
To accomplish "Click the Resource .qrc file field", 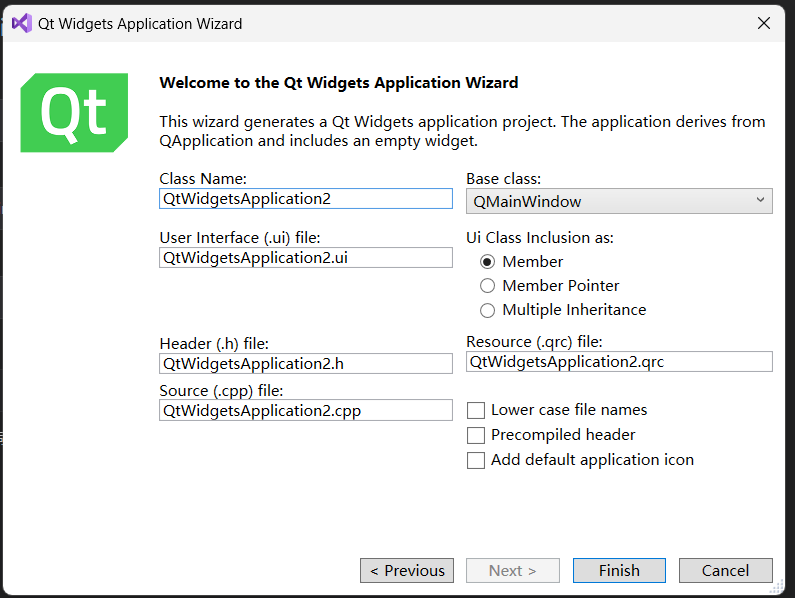I will tap(619, 362).
